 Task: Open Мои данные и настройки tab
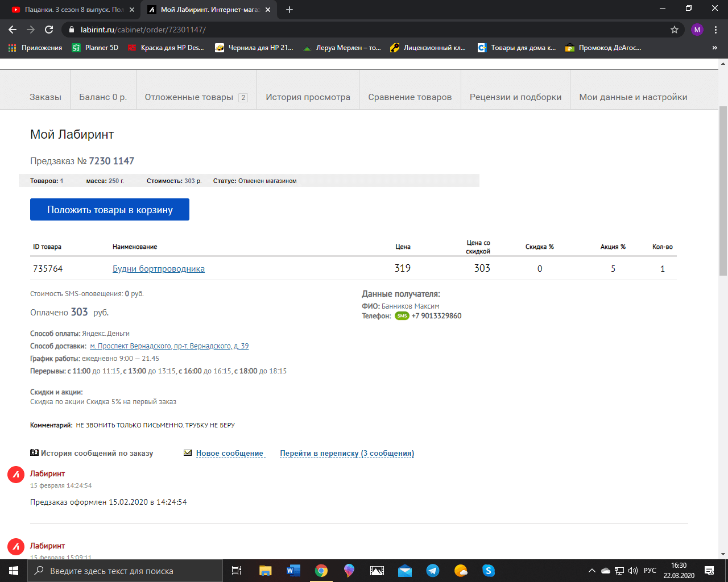(633, 97)
